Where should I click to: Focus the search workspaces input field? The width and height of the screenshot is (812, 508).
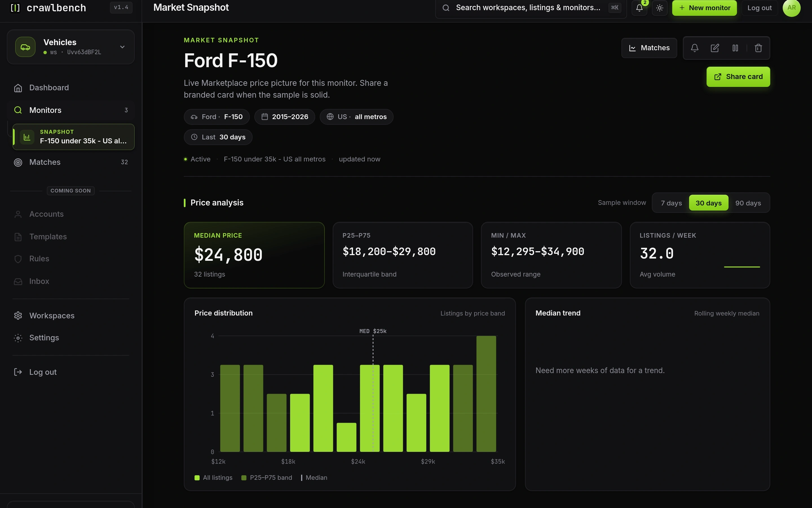click(x=531, y=8)
